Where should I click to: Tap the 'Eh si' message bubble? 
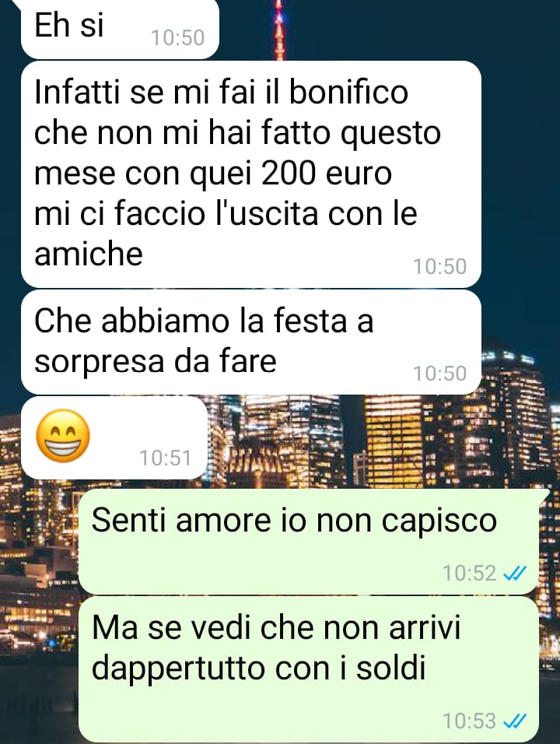pos(120,29)
